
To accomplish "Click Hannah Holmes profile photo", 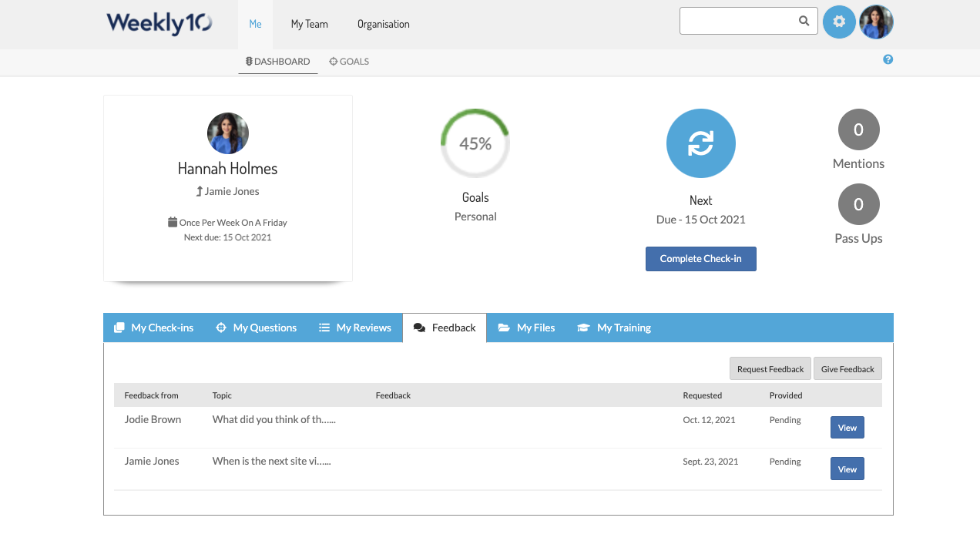I will click(227, 133).
